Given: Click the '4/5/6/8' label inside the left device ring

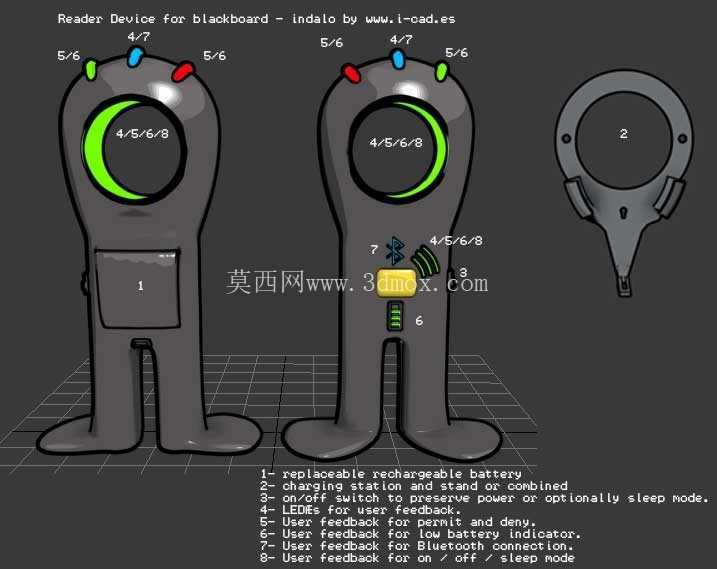Looking at the screenshot, I should (142, 134).
